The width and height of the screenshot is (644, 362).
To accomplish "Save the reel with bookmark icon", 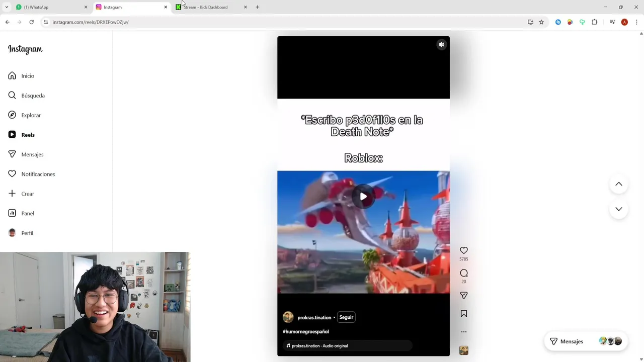I will [464, 314].
